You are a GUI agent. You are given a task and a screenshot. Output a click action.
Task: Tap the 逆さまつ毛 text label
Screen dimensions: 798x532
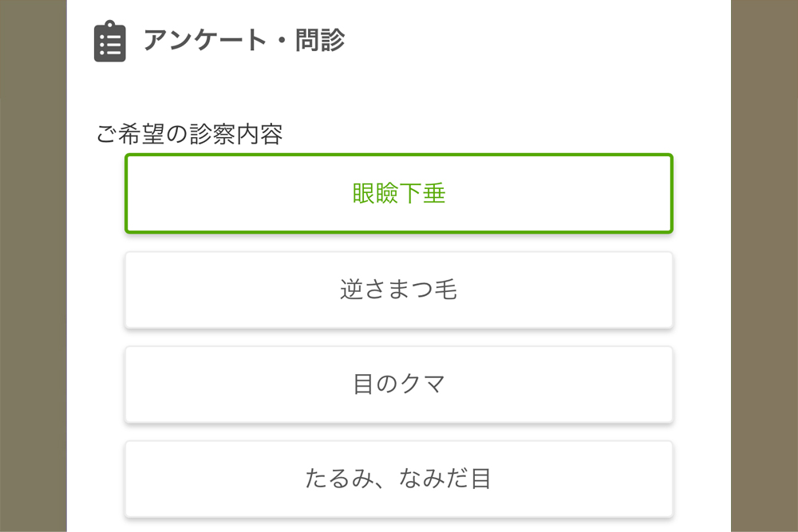coord(399,290)
